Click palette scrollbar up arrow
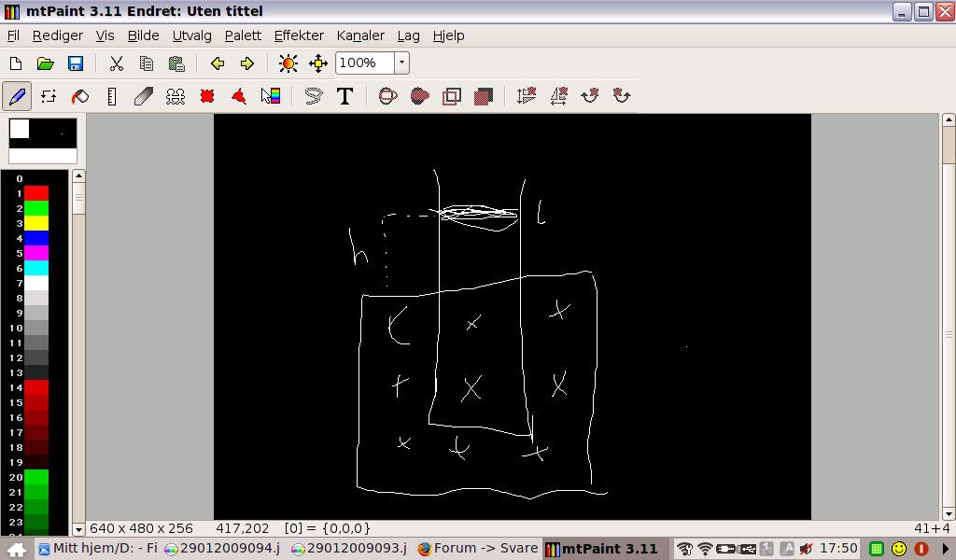 click(78, 176)
